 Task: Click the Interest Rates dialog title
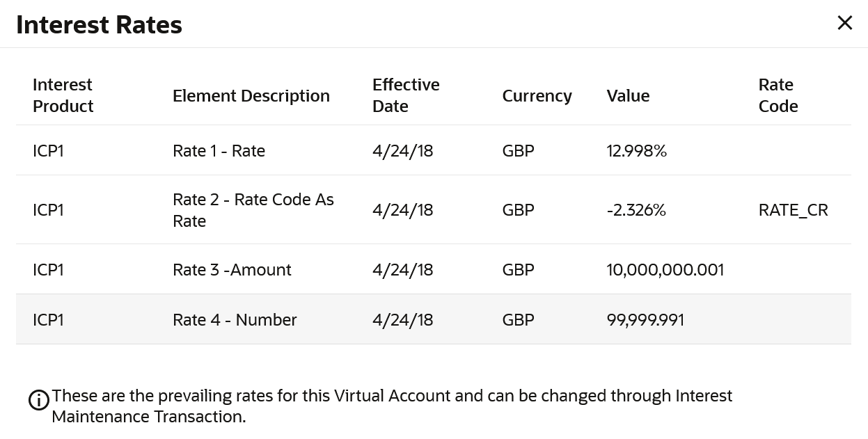(99, 25)
